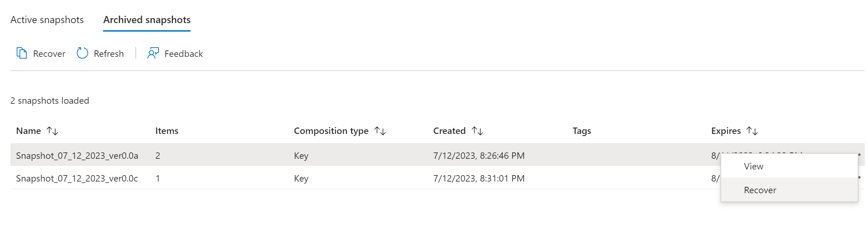
Task: Select the Archived snapshots tab
Action: [x=147, y=20]
